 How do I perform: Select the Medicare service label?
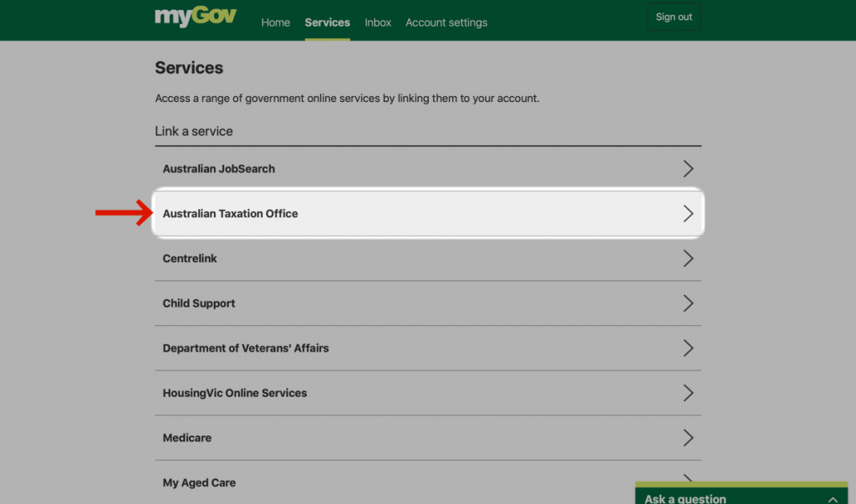[x=187, y=438]
